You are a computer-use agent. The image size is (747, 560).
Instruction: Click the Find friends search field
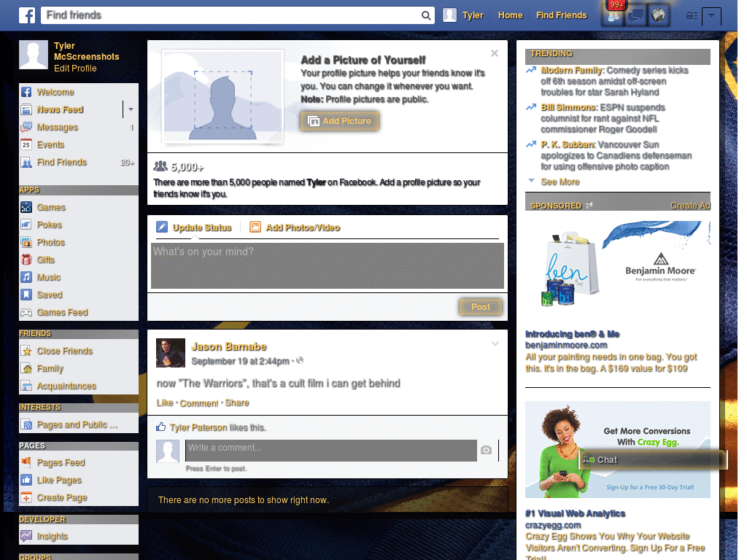(231, 15)
